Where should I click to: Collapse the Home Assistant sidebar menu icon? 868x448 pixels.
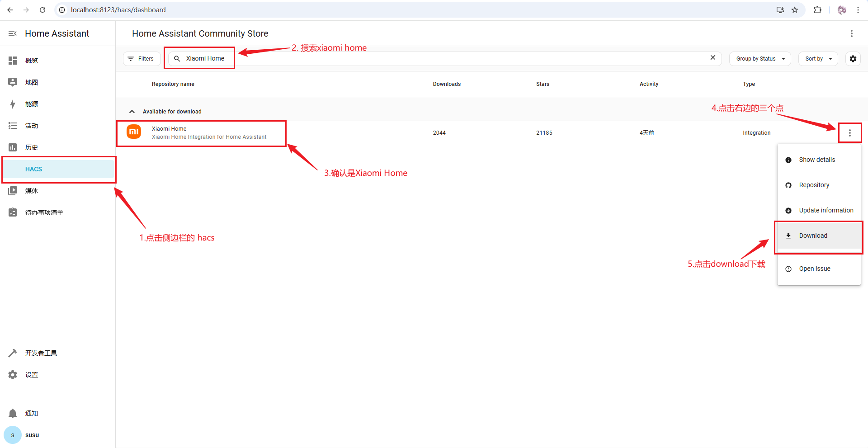tap(13, 33)
